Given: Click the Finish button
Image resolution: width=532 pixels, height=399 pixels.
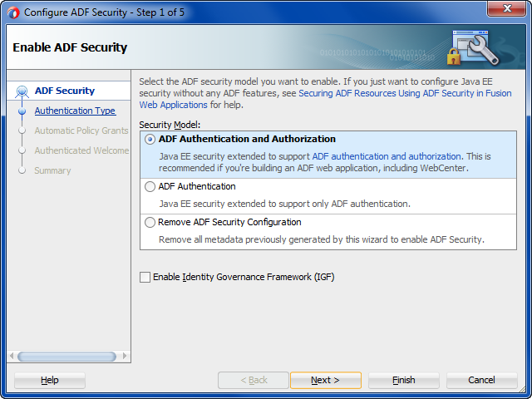Looking at the screenshot, I should point(404,380).
